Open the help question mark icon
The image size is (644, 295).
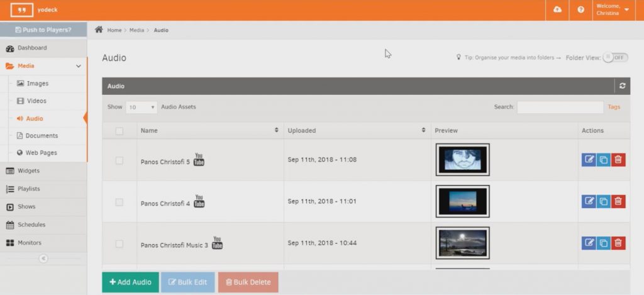pos(580,10)
